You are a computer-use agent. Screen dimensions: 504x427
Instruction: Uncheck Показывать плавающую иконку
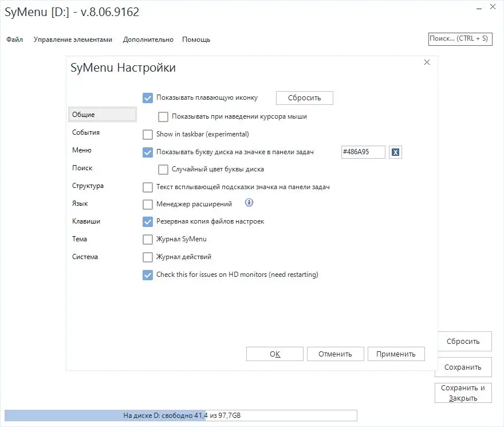[148, 98]
